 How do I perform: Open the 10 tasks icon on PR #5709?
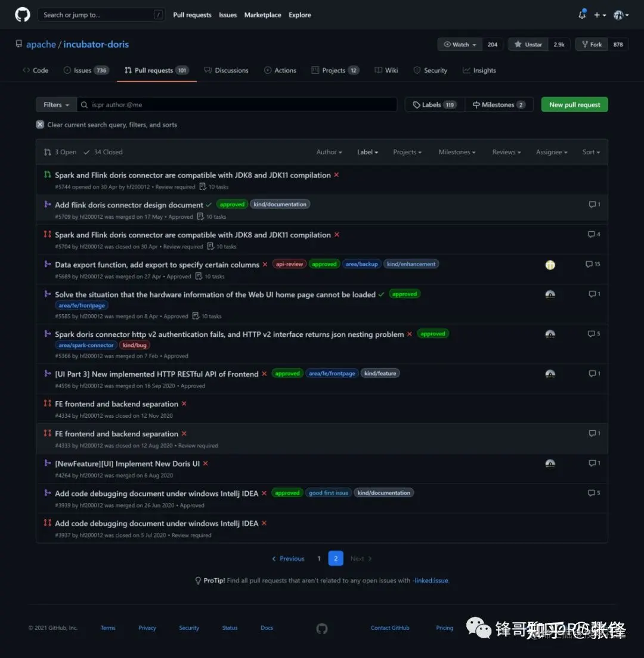point(200,216)
